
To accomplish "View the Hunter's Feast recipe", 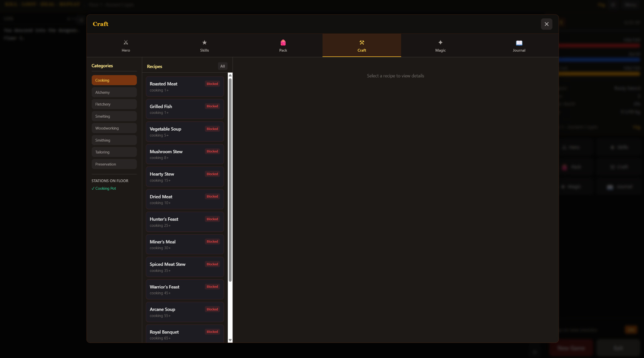I will (185, 222).
